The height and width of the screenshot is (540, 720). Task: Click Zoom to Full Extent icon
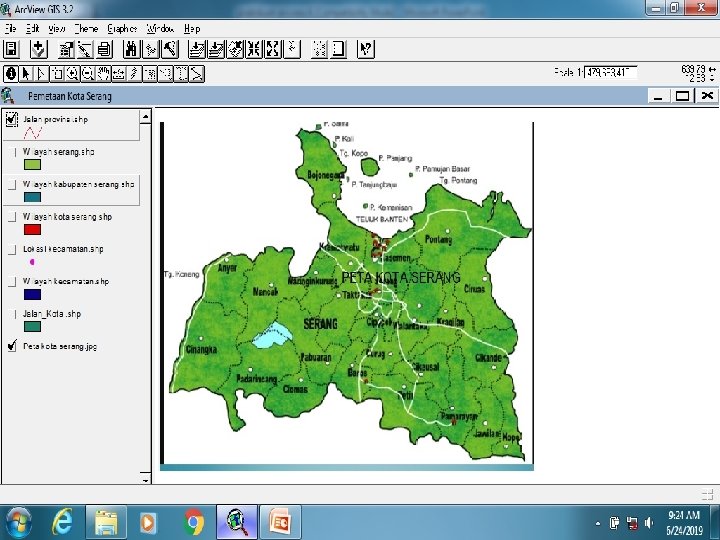pos(197,49)
